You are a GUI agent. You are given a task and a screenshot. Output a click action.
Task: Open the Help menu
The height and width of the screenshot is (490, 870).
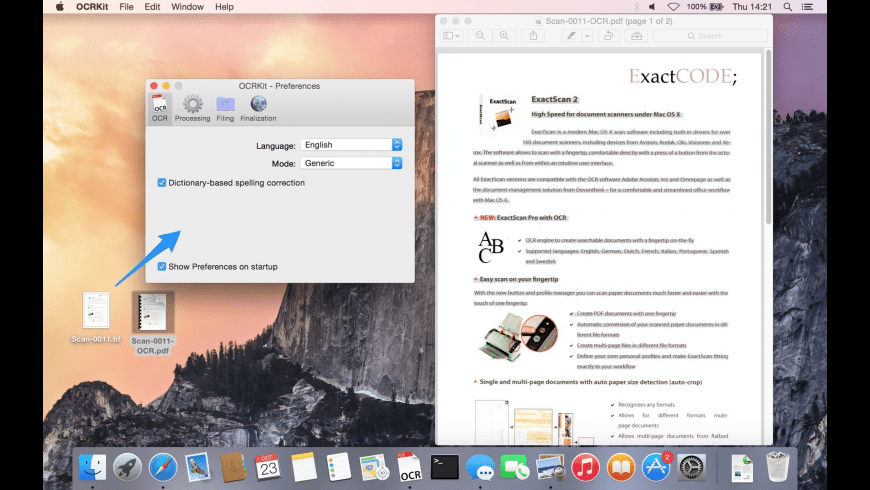tap(224, 7)
